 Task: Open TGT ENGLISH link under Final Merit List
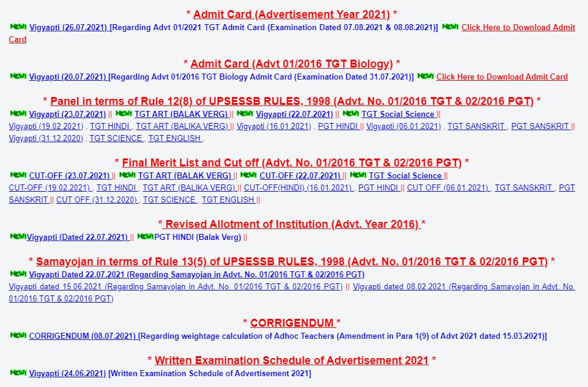click(229, 200)
